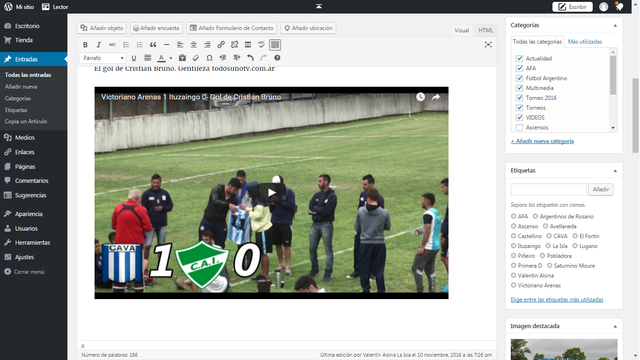
Task: Insert a special character (Omega icon)
Action: [209, 58]
